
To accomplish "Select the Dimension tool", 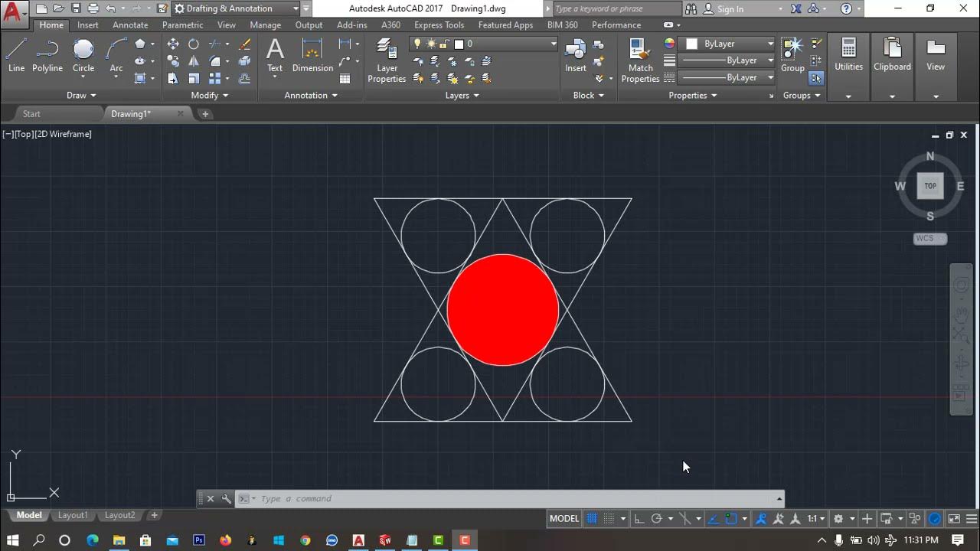I will pyautogui.click(x=312, y=56).
